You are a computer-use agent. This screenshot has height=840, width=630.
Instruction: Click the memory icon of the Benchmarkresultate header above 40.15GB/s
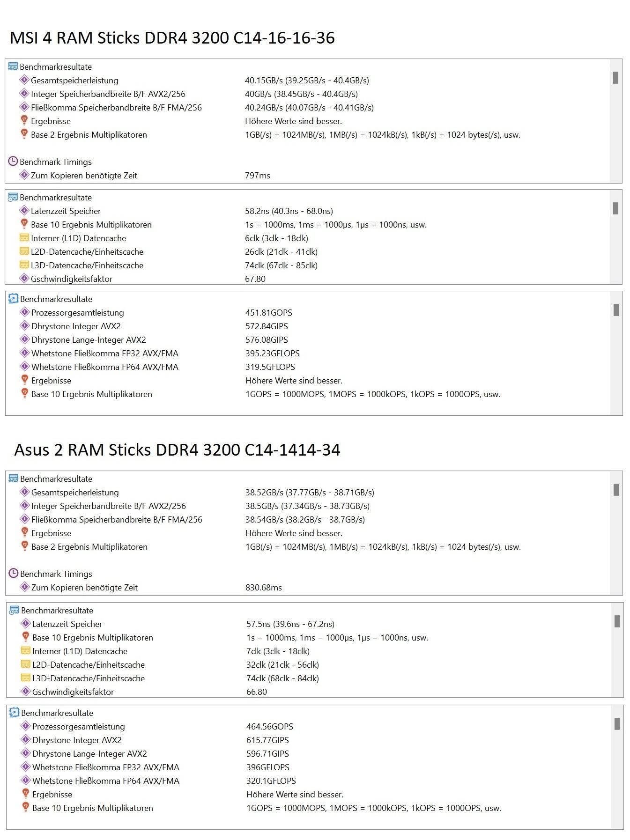(x=13, y=66)
